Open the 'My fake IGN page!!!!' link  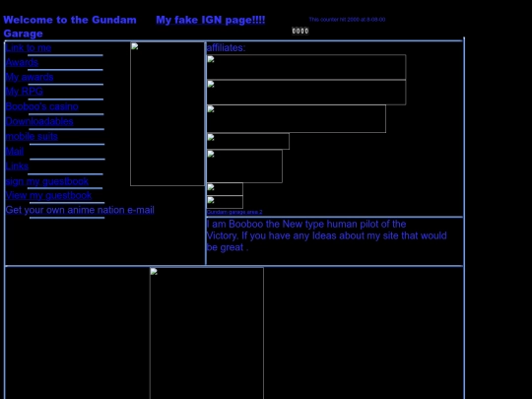tap(211, 20)
